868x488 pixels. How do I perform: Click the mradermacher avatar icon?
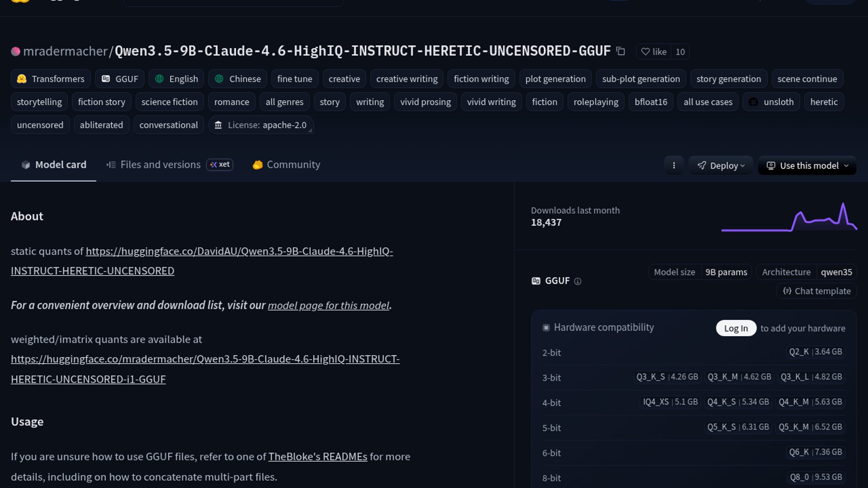pos(15,52)
